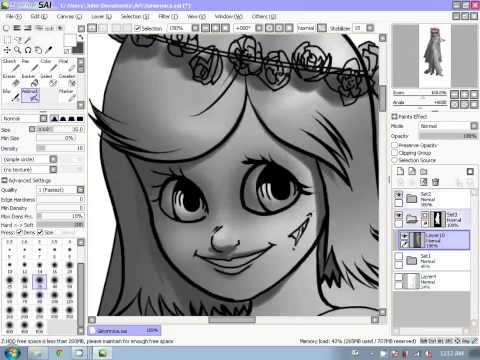Select the Lasso tool
Image resolution: width=480 pixels, height=360 pixels.
[x=18, y=41]
